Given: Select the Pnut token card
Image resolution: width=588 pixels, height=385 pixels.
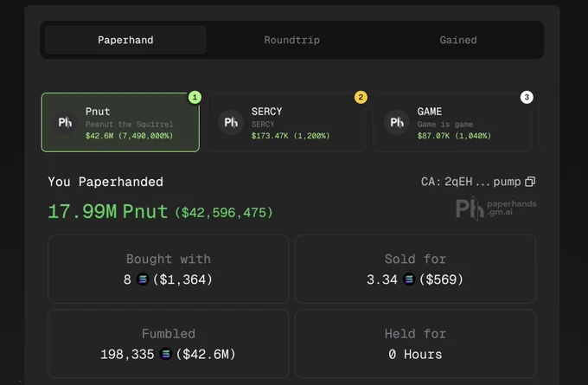Looking at the screenshot, I should [x=120, y=122].
